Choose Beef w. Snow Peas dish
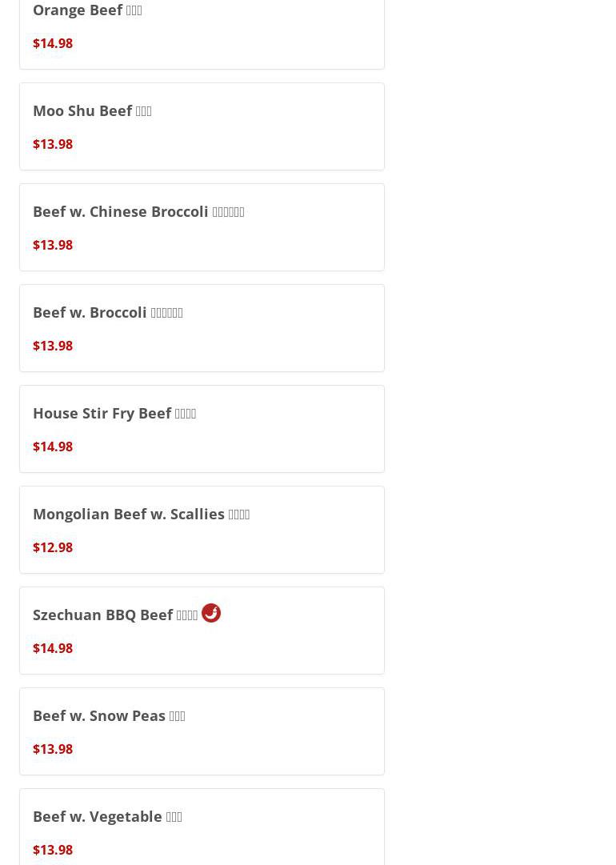This screenshot has width=616, height=865. coord(109,716)
